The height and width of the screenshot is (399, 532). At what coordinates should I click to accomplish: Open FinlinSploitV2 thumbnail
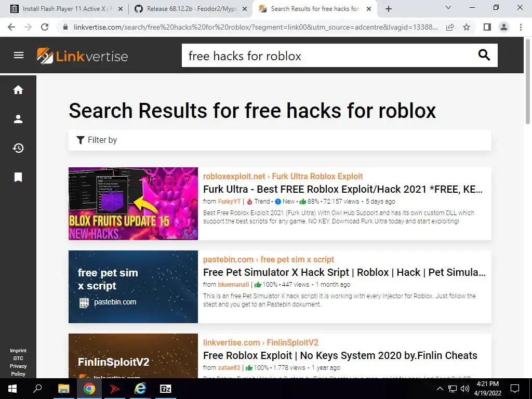point(133,356)
